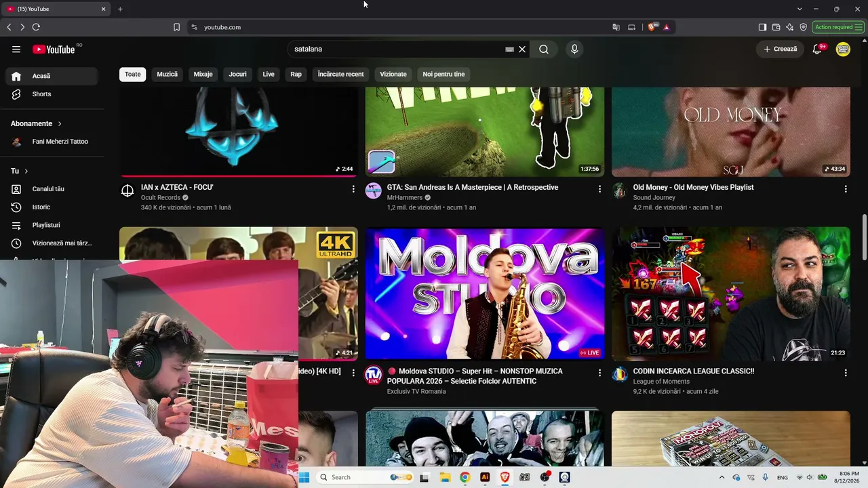Viewport: 868px width, 488px height.
Task: Open CODIN INCEARCA LEAGUE CLASSIC video title
Action: 694,371
